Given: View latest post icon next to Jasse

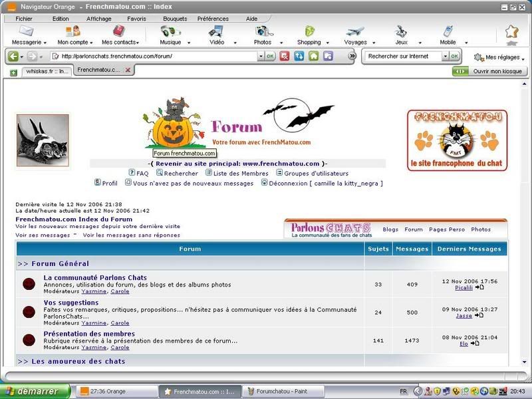Looking at the screenshot, I should (479, 315).
